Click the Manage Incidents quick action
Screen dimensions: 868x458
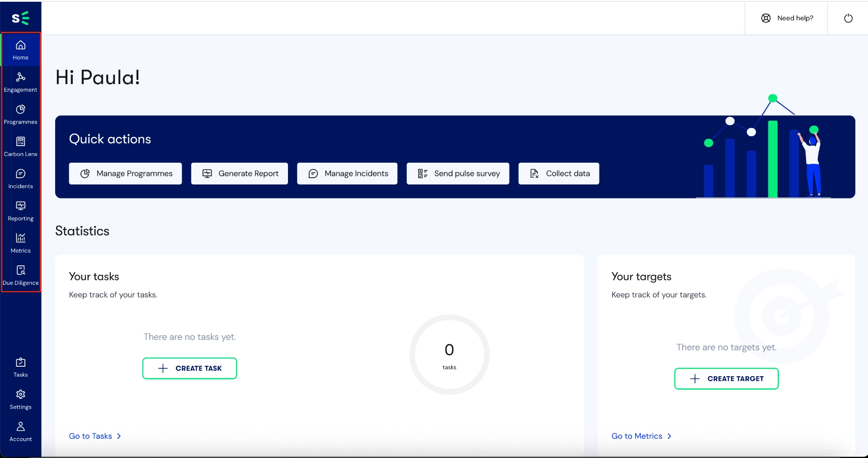[x=347, y=174]
